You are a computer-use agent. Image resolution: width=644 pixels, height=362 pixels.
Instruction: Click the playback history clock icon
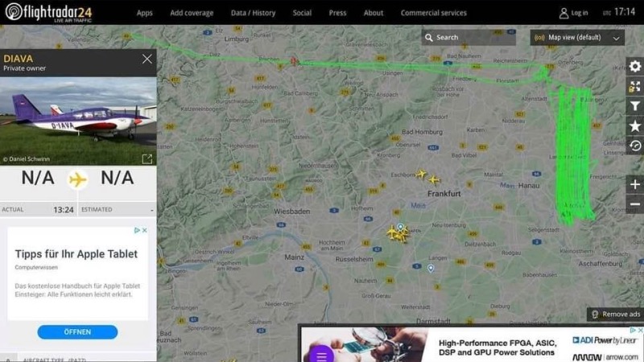coord(634,146)
